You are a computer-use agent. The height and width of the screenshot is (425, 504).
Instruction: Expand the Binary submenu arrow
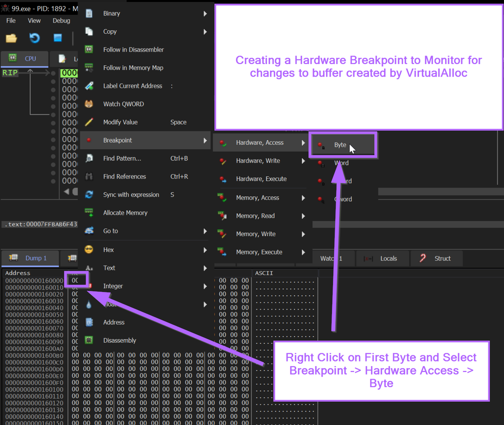pos(205,14)
